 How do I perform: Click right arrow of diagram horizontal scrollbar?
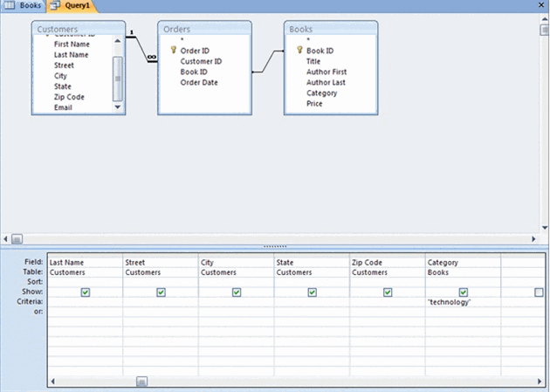tap(534, 238)
